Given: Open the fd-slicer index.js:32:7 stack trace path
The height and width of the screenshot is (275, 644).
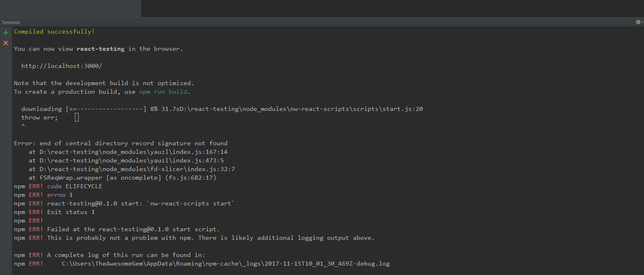Looking at the screenshot, I should (x=137, y=169).
